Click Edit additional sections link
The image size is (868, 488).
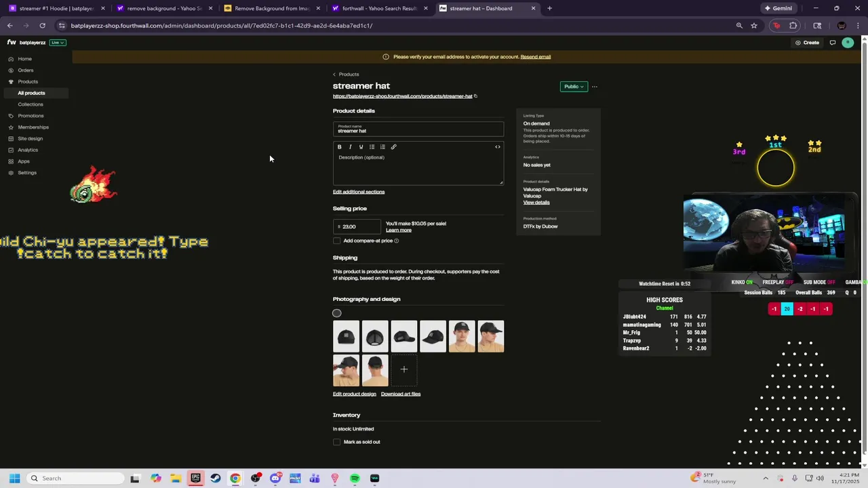click(359, 192)
